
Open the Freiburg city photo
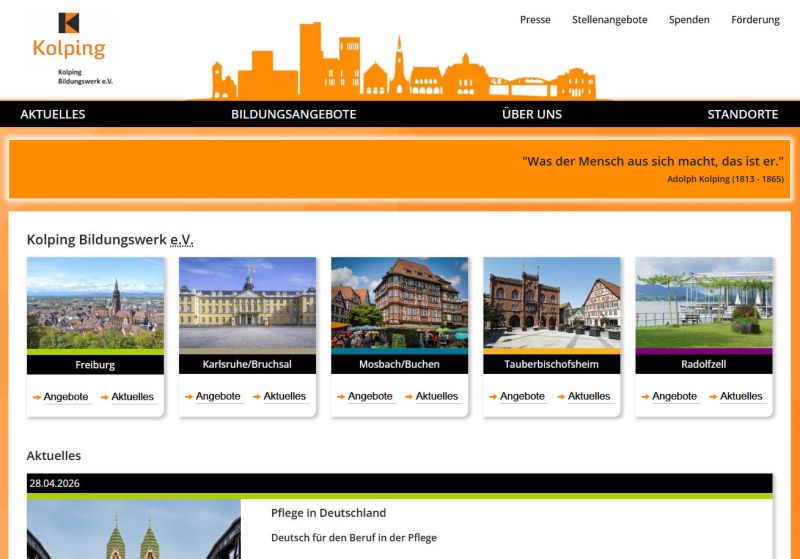[x=95, y=303]
